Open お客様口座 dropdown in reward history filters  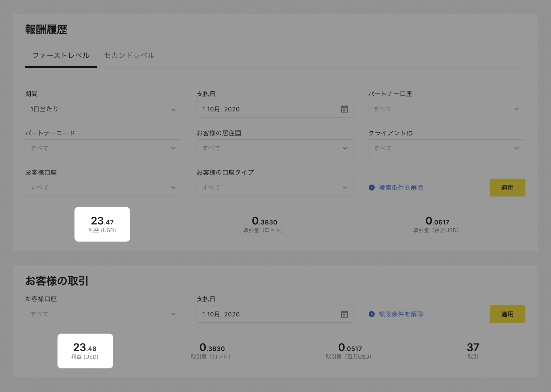(x=103, y=188)
